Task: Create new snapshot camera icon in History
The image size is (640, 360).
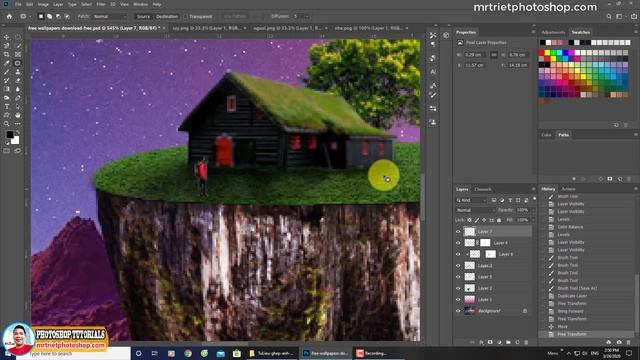Action: pyautogui.click(x=619, y=342)
